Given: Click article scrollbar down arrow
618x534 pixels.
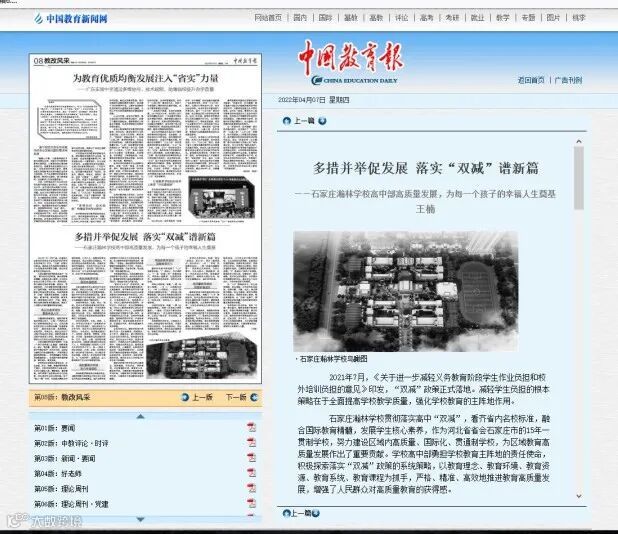Looking at the screenshot, I should pyautogui.click(x=579, y=496).
